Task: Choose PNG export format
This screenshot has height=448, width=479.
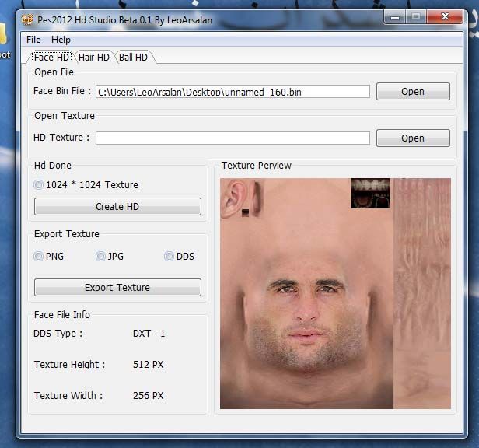Action: click(x=39, y=256)
